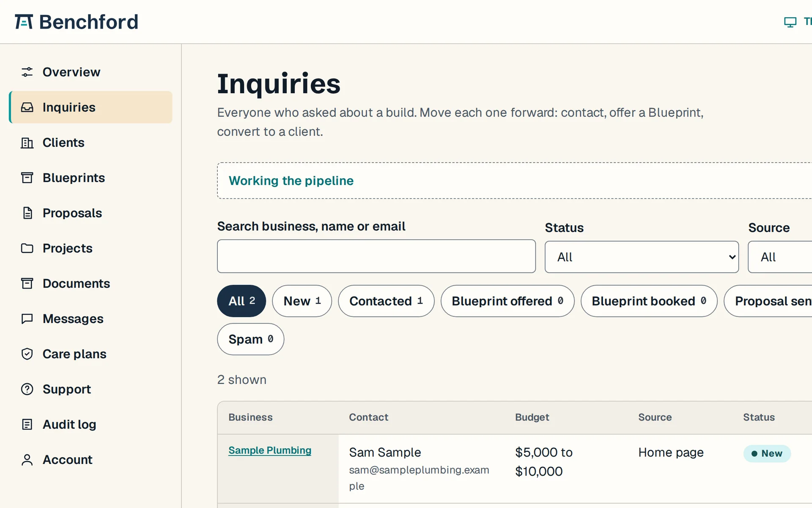Click the monitor icon in top bar
This screenshot has height=508, width=812.
point(790,22)
